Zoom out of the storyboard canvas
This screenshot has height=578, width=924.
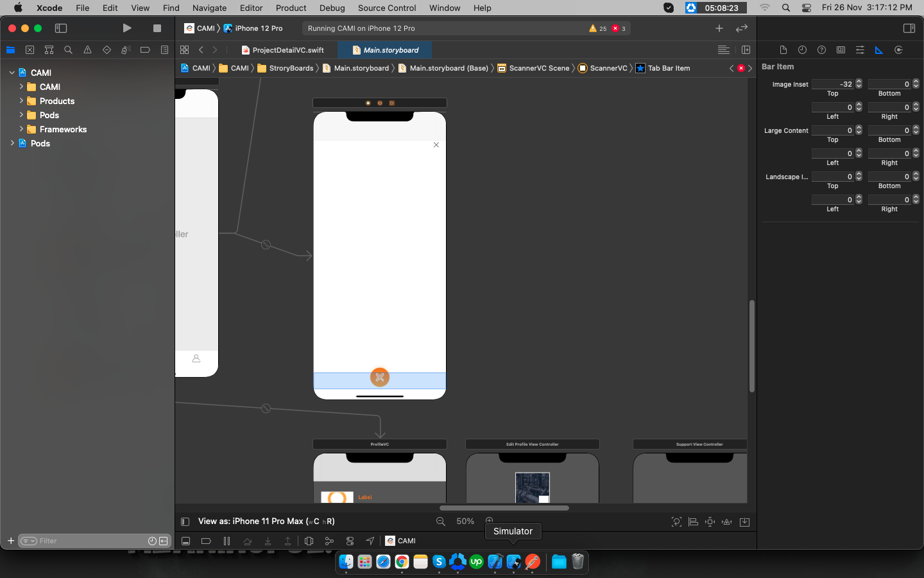(x=441, y=521)
